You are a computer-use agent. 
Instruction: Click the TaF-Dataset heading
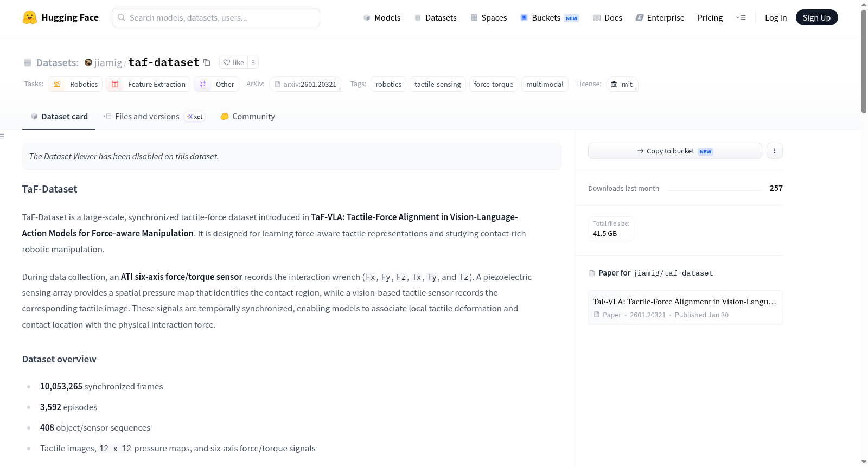[49, 189]
